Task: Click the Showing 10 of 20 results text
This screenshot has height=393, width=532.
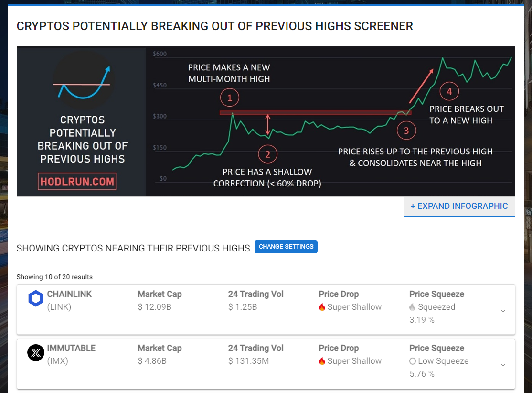Action: [54, 277]
